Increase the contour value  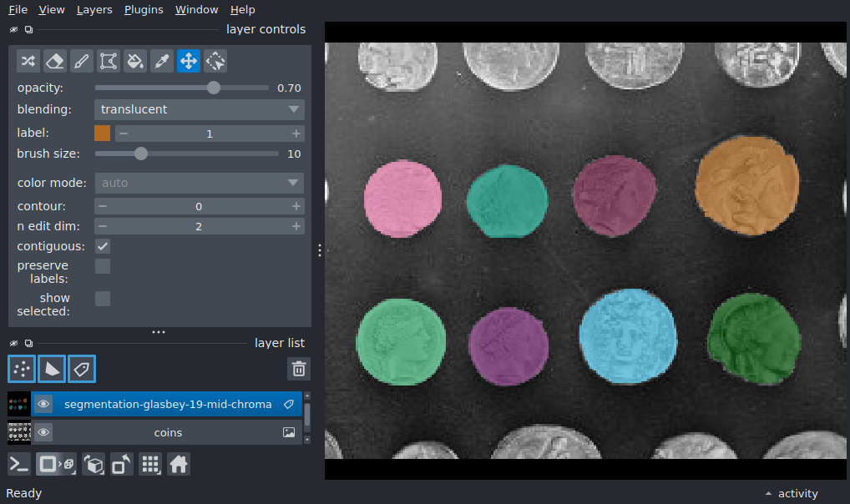296,206
